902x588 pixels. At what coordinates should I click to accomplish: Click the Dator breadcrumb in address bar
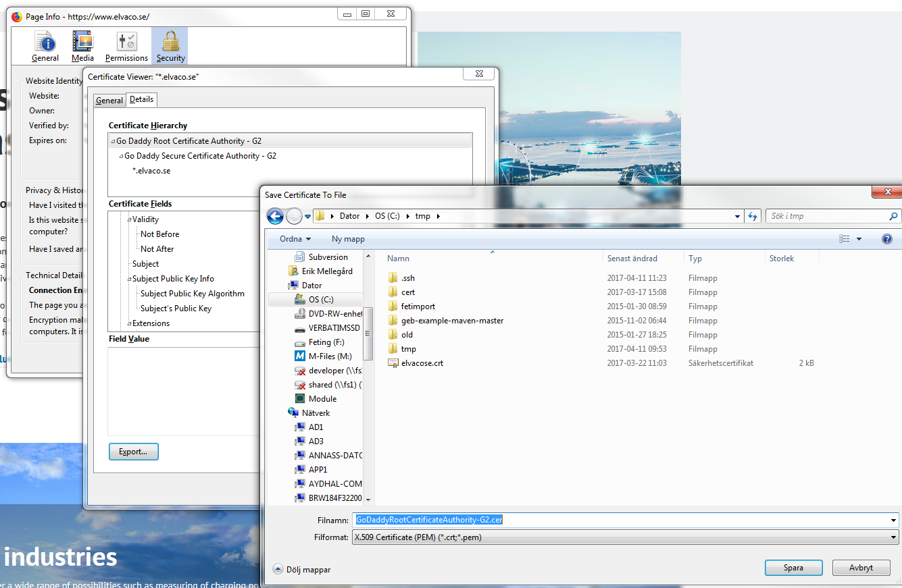point(349,217)
